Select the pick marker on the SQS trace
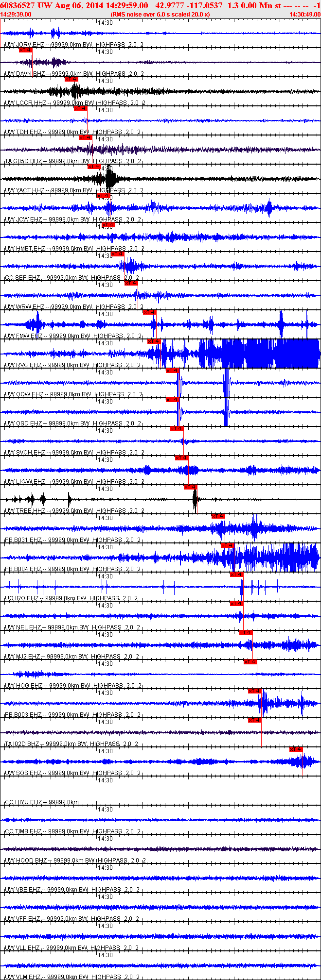Image resolution: width=321 pixels, height=980 pixels. click(x=296, y=749)
